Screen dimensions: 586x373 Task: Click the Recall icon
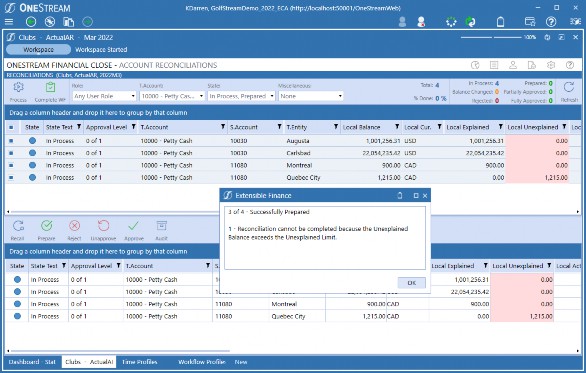click(18, 226)
